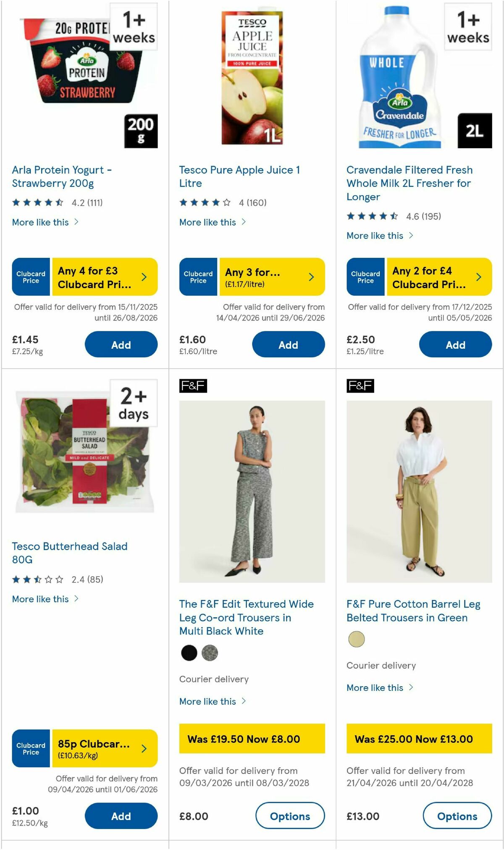Click the Clubcard Price icon on Arla Protein Yogurt
The height and width of the screenshot is (850, 504).
(x=30, y=276)
